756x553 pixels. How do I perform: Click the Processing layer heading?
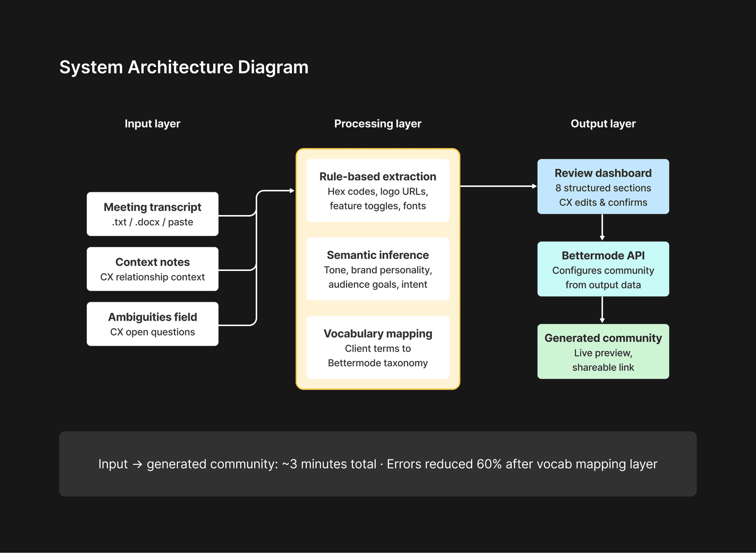point(378,124)
